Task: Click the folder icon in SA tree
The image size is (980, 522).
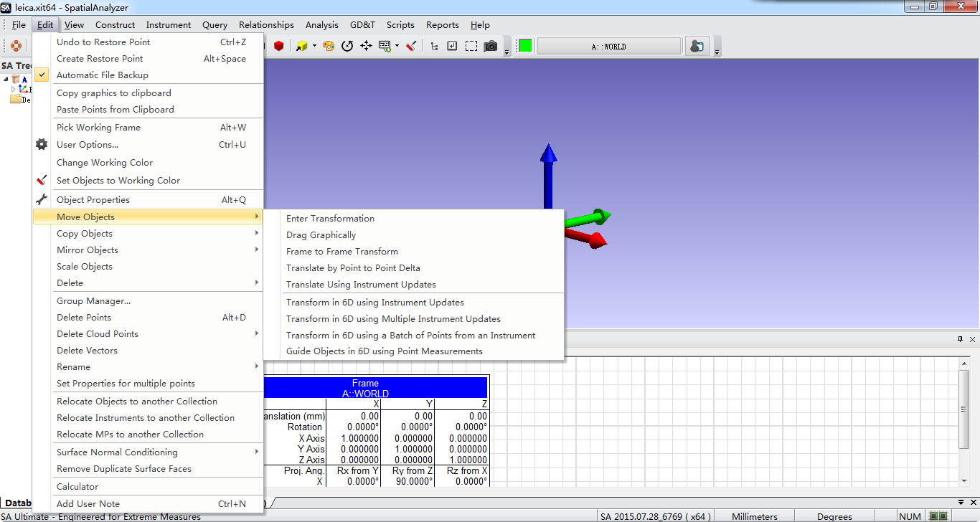Action: pyautogui.click(x=16, y=99)
